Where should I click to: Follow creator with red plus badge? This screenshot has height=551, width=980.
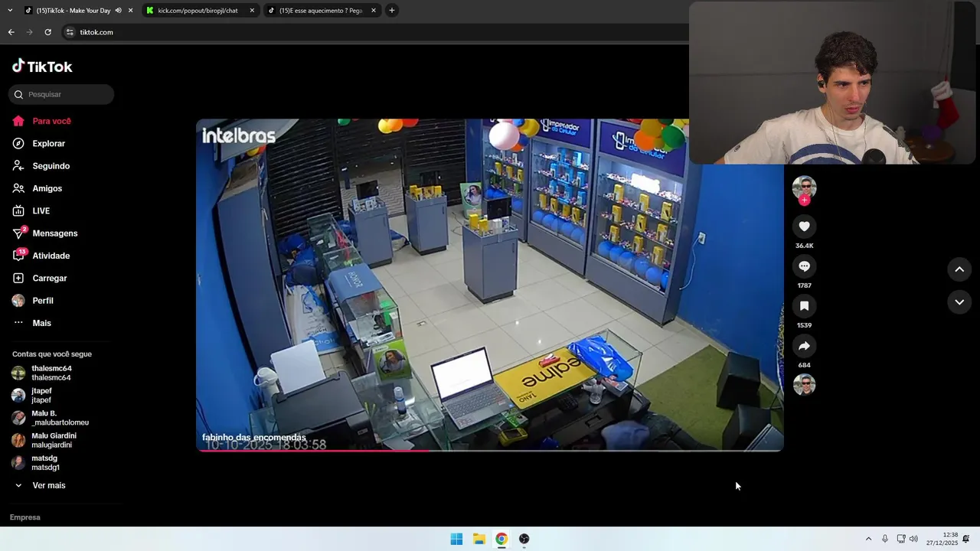point(804,200)
